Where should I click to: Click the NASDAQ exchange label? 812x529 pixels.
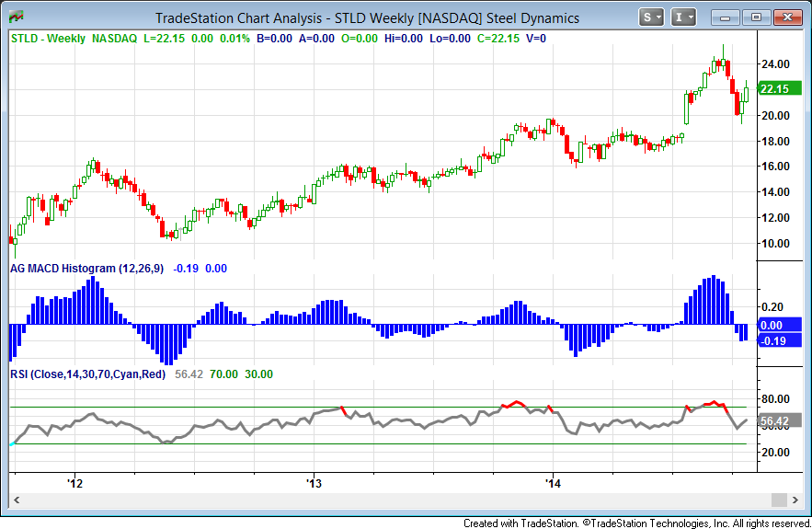tap(114, 39)
